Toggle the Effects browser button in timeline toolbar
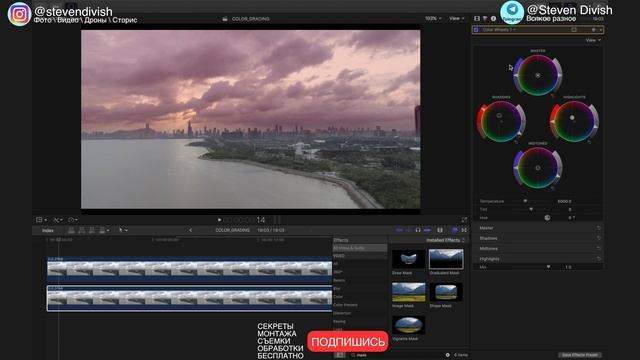Screen dimensions: 640x360 [x=455, y=230]
